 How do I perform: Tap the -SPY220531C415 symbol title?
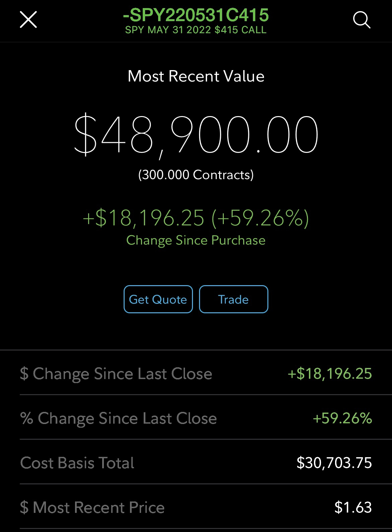pyautogui.click(x=196, y=15)
